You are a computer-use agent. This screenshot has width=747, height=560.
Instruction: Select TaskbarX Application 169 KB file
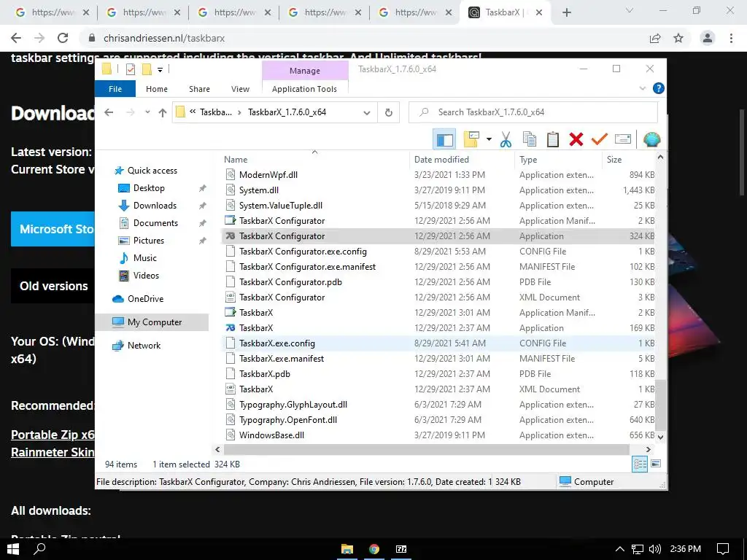pyautogui.click(x=438, y=328)
